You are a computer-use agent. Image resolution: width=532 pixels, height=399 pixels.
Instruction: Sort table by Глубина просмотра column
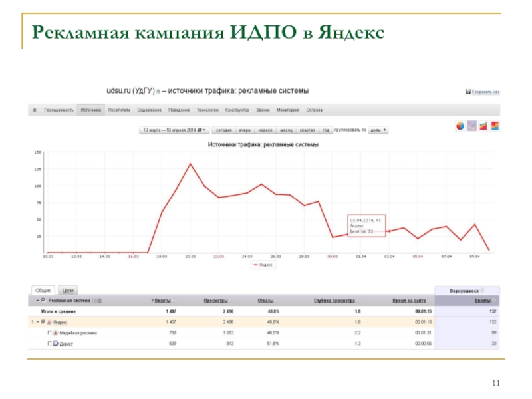pos(334,301)
